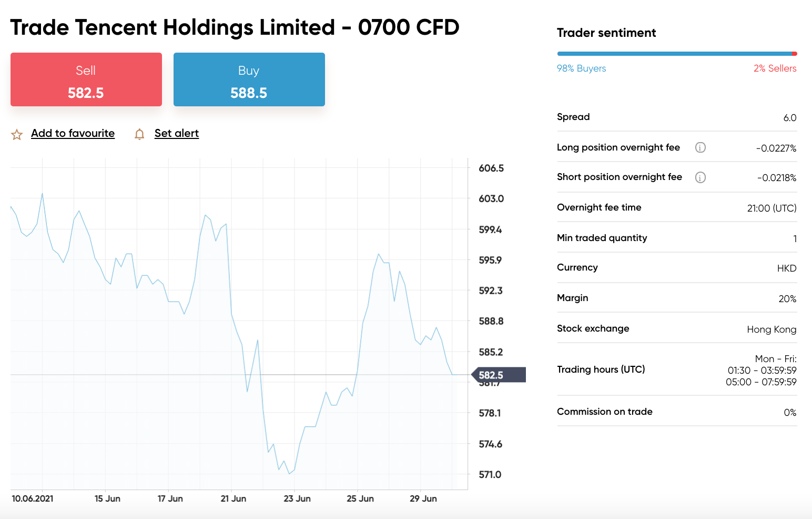The image size is (812, 519).
Task: Click info icon beside Short position overnight fee
Action: click(x=701, y=177)
